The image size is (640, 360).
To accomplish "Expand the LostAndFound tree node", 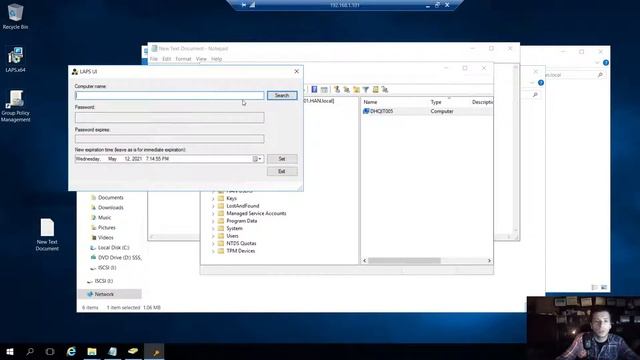I will click(x=213, y=206).
